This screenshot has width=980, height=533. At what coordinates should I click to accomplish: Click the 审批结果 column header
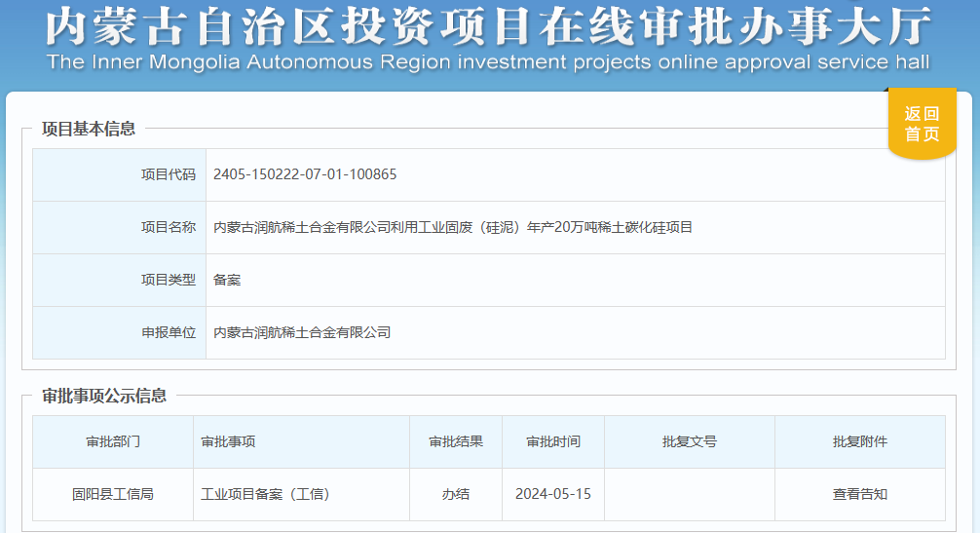click(x=456, y=441)
